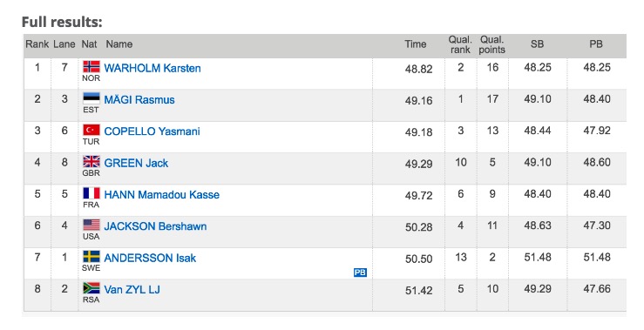644x330 pixels.
Task: Click the Great Britain flag icon
Action: pyautogui.click(x=92, y=161)
